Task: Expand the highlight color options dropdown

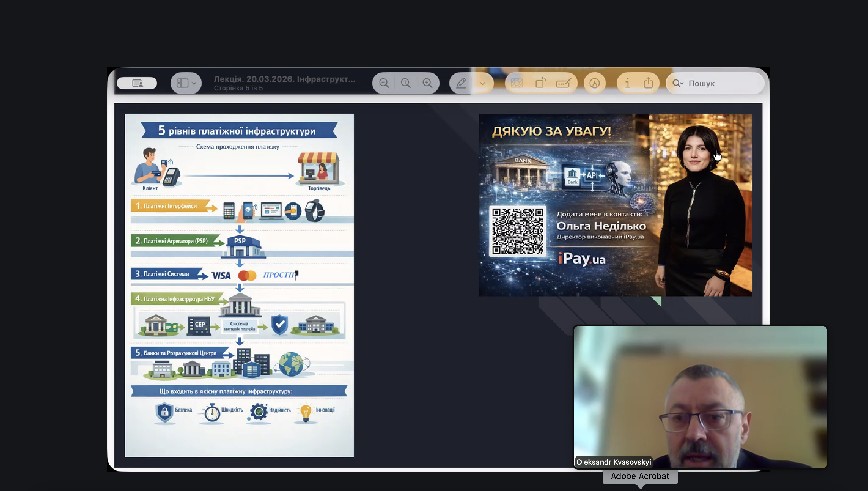Action: click(482, 83)
